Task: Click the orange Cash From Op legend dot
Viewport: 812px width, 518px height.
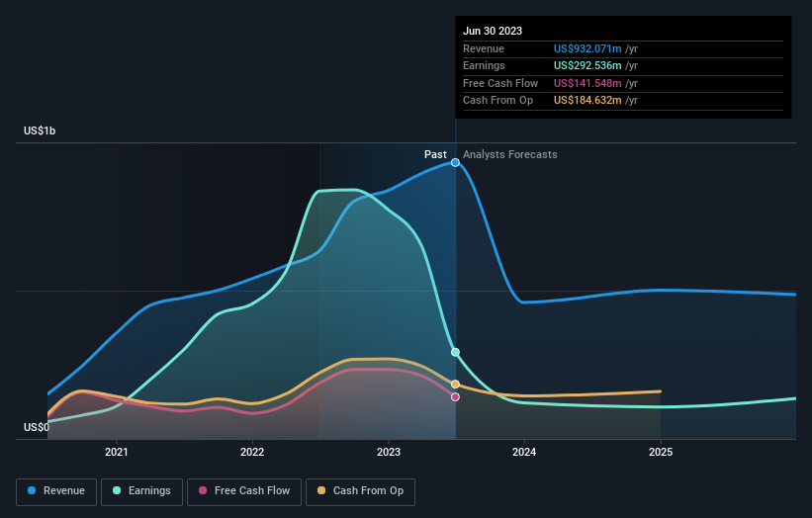Action: (321, 490)
